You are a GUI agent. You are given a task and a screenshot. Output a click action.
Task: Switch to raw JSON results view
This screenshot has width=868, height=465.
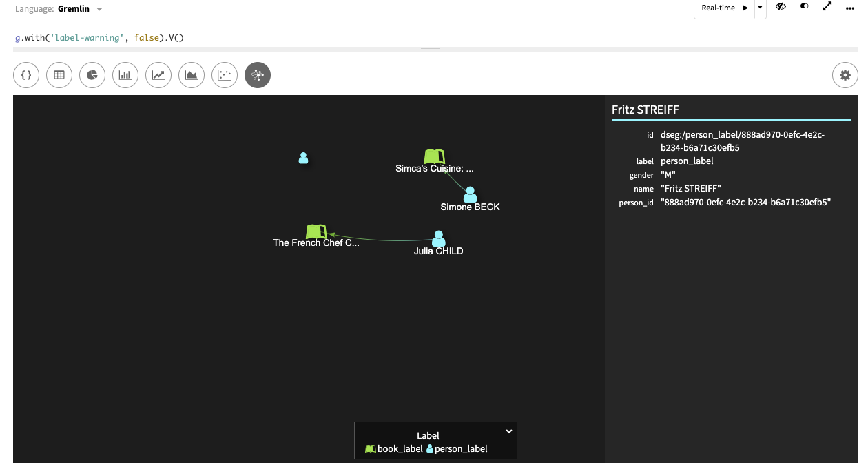[26, 75]
